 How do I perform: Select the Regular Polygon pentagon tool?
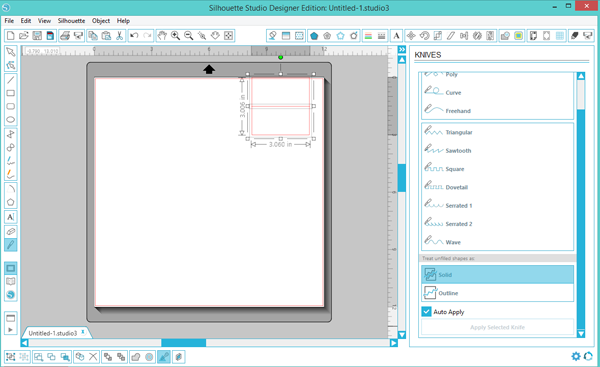(11, 202)
